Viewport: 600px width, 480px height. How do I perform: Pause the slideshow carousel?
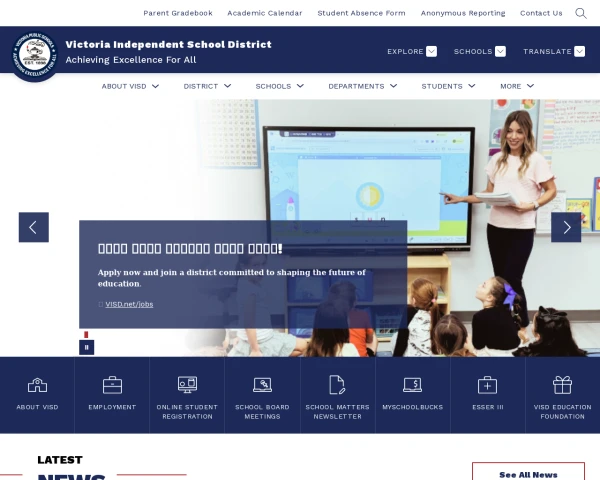(86, 347)
